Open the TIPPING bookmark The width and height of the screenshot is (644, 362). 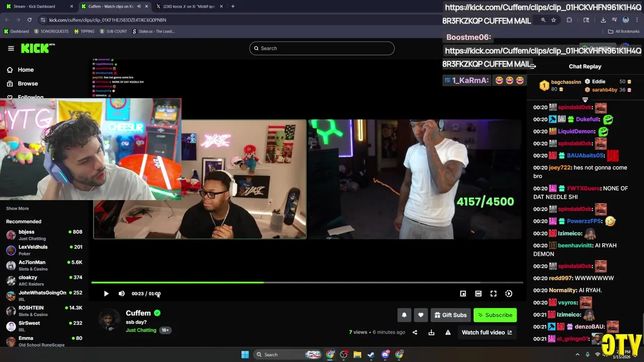point(84,31)
